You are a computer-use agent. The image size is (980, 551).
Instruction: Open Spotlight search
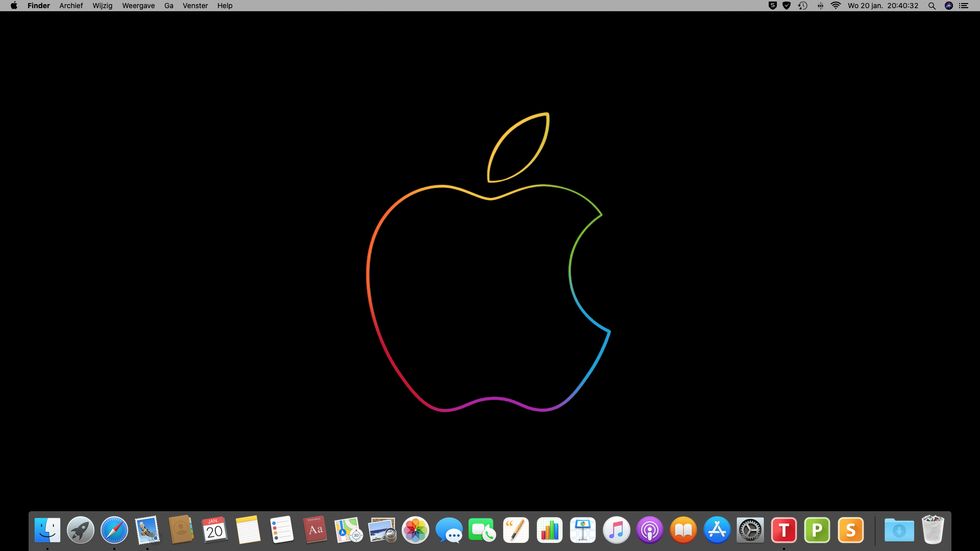pos(932,6)
